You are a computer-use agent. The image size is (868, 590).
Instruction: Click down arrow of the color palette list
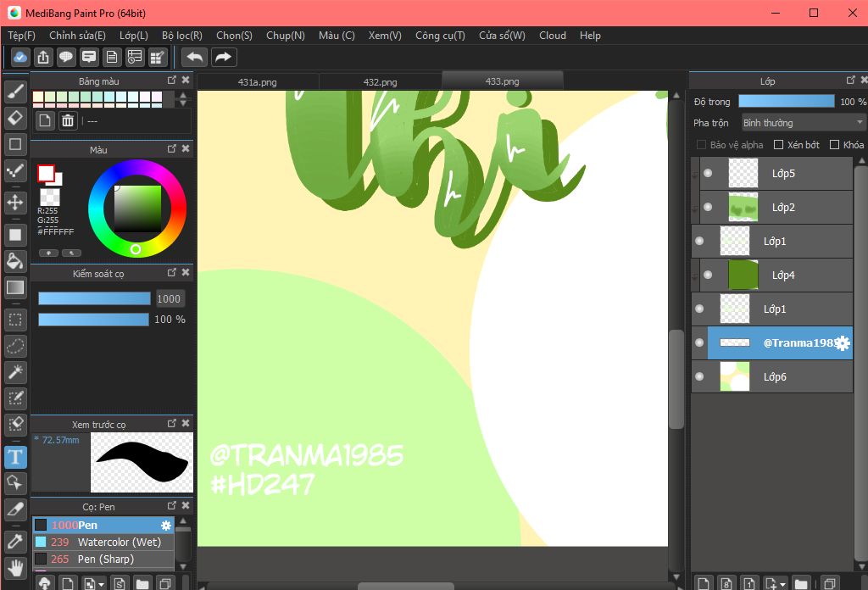183,103
